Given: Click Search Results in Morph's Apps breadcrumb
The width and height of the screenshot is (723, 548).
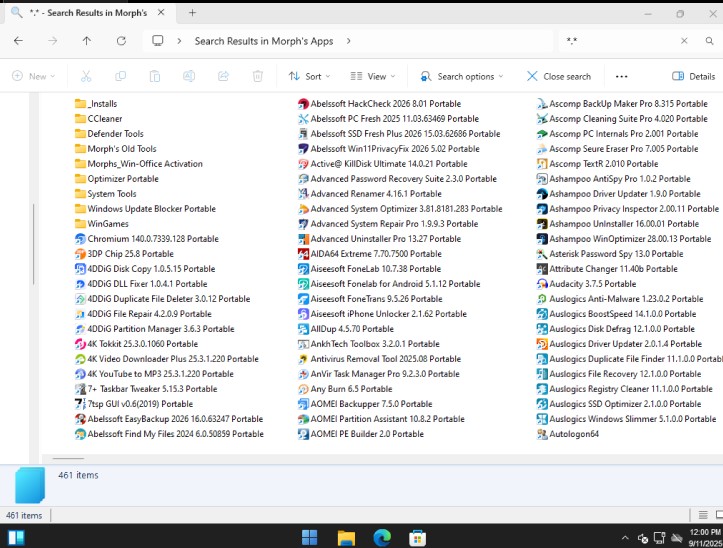Looking at the screenshot, I should click(264, 41).
